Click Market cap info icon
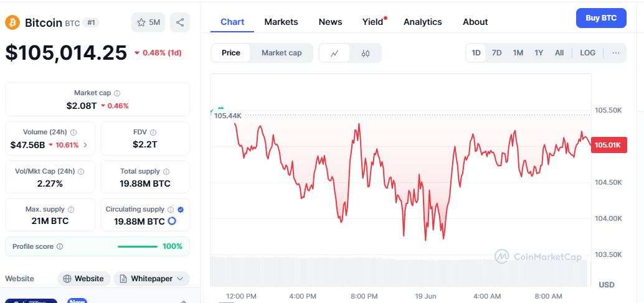 tap(117, 93)
